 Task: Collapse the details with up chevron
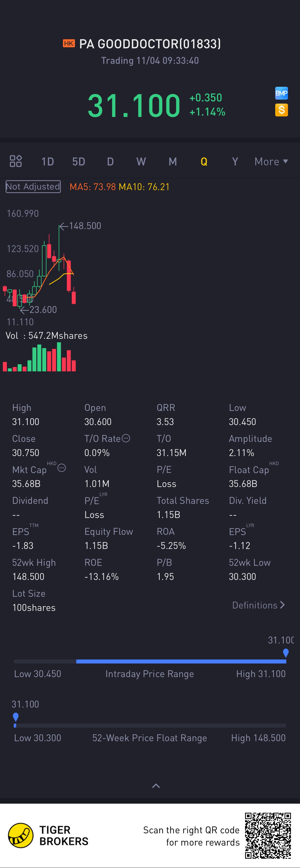point(156,786)
